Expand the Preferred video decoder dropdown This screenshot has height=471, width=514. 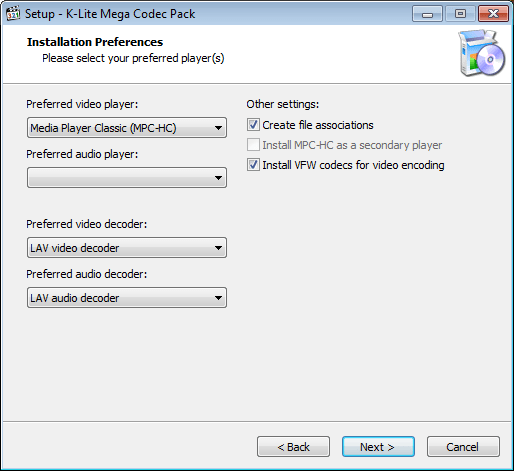[x=127, y=248]
